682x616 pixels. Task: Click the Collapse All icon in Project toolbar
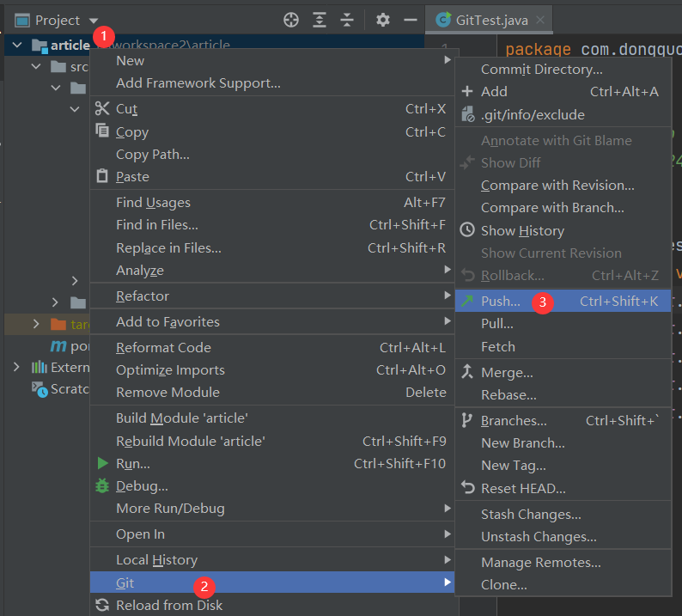click(x=347, y=20)
